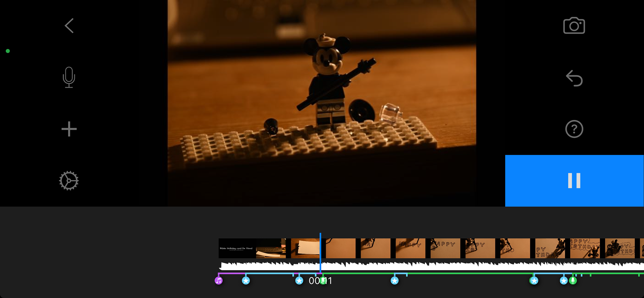The height and width of the screenshot is (298, 644).
Task: Select the frame showing 'APPY' lettering with figure
Action: coord(445,248)
